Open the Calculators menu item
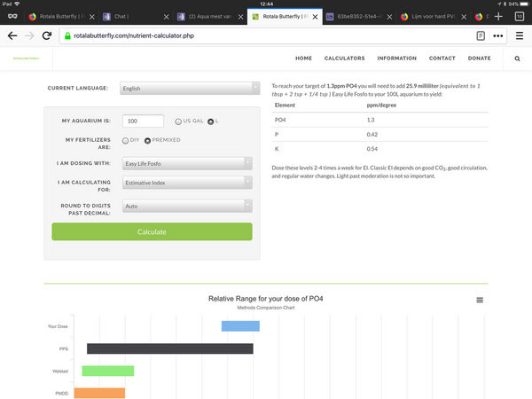This screenshot has width=532, height=399. (x=344, y=59)
